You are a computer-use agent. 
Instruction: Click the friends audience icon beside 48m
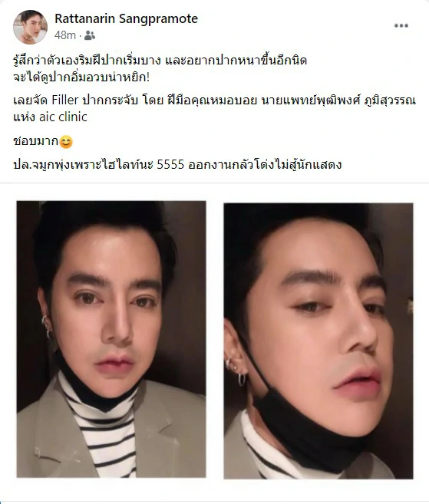89,35
